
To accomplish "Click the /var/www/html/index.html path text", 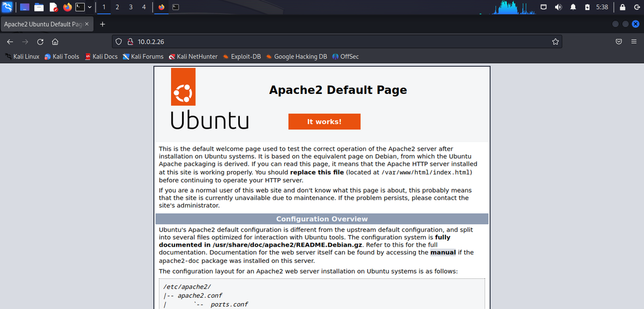I will click(426, 172).
